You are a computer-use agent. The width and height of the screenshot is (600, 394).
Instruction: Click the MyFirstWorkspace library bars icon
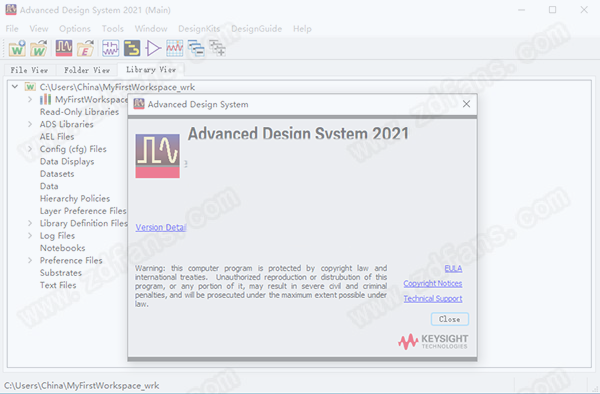45,99
